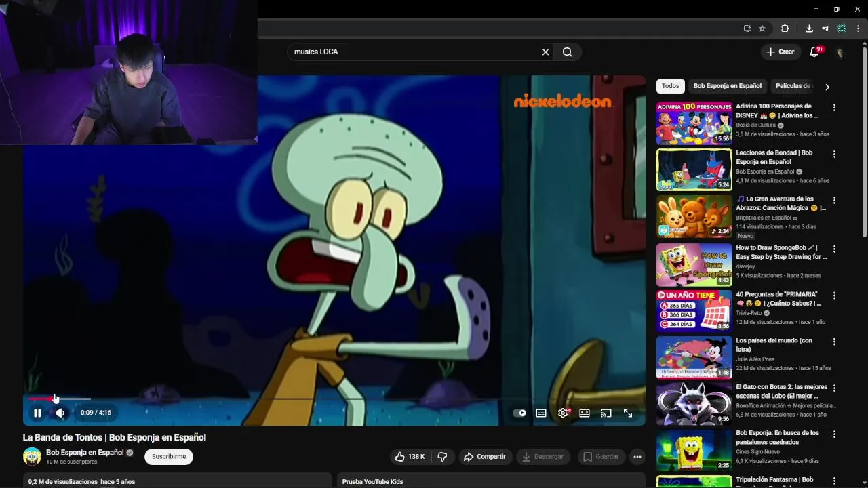Click the Guardar button
The height and width of the screenshot is (488, 868).
pyautogui.click(x=601, y=457)
